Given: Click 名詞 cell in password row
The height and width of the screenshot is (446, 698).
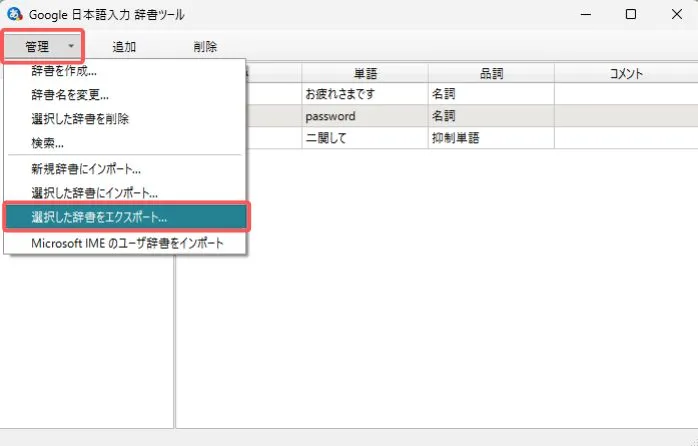Looking at the screenshot, I should coord(491,116).
